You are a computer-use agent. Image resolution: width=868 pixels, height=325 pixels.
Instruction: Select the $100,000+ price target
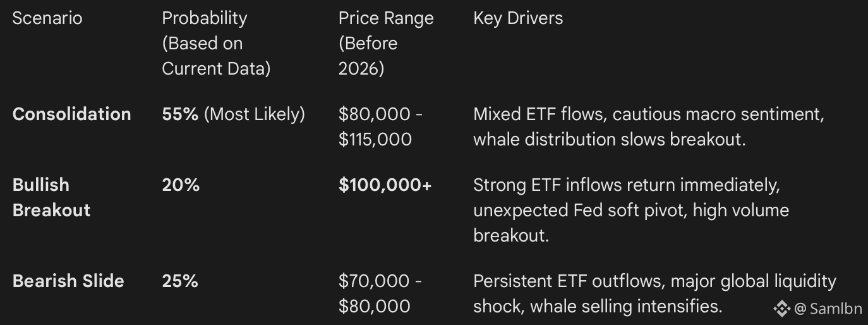tap(385, 185)
